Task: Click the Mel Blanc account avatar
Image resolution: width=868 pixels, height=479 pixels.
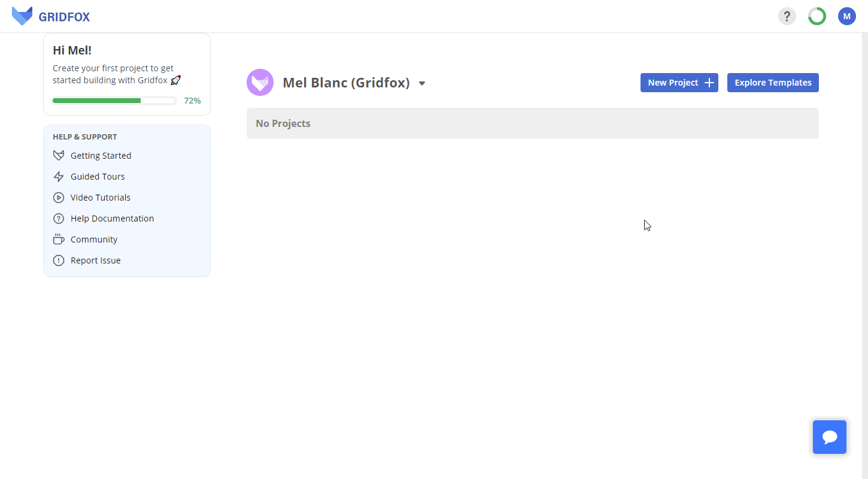Action: point(260,83)
